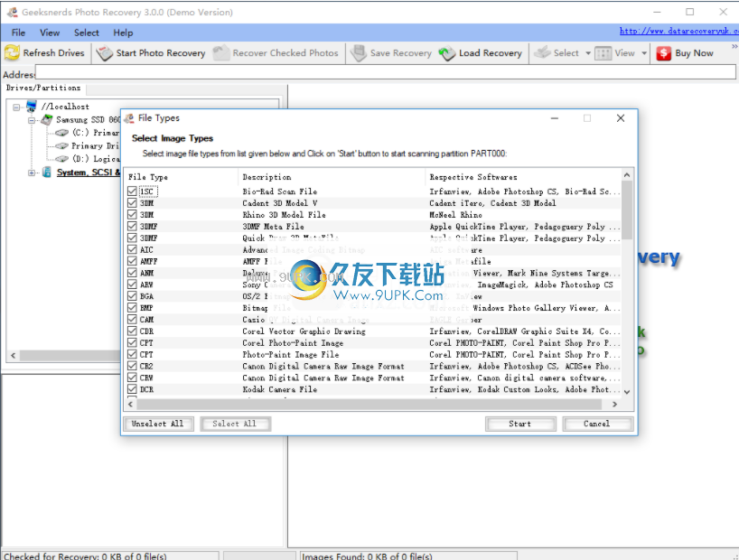The width and height of the screenshot is (739, 560).
Task: Open the datarecoveryuk website link
Action: point(678,31)
